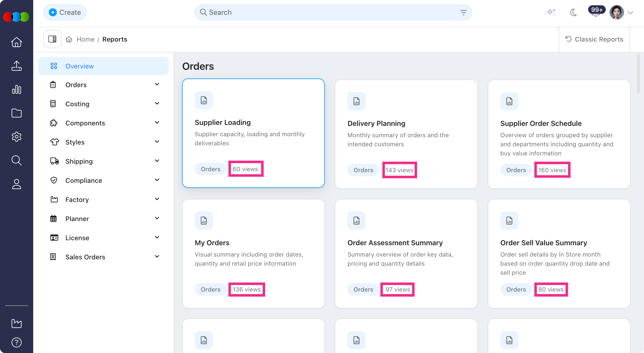
Task: Open the upload icon in left sidebar
Action: (x=17, y=66)
